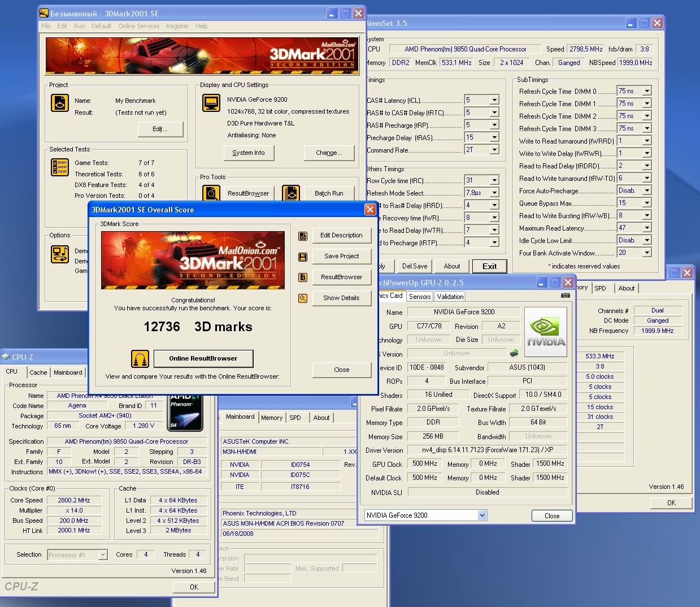Click Edit... button in Project section
Viewport: 700px width, 607px height.
[x=160, y=129]
